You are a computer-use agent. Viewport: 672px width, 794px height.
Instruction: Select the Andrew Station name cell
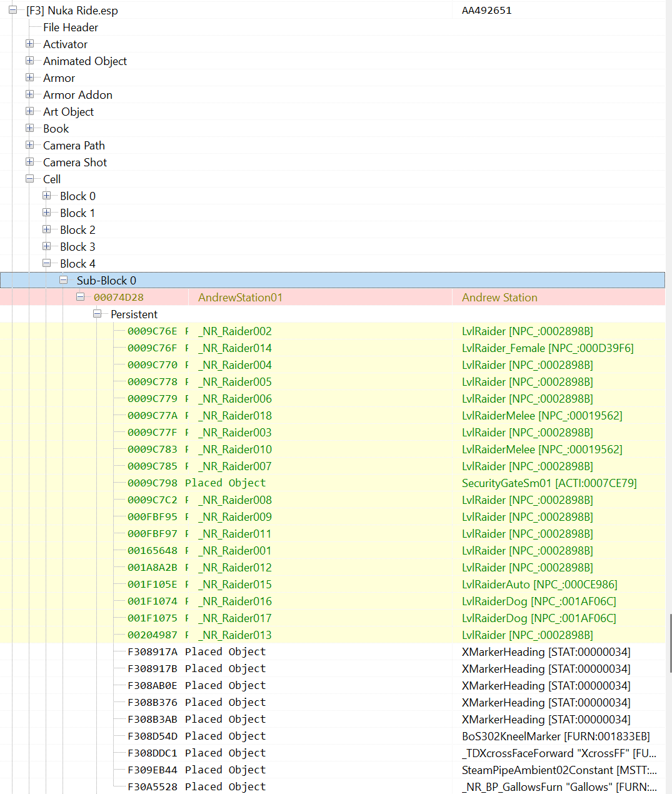click(x=499, y=298)
